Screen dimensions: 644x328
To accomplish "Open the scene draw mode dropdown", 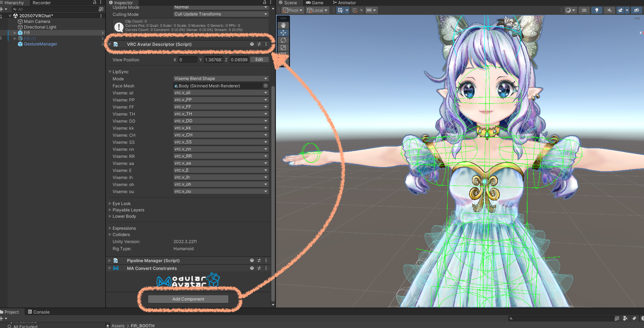I will point(570,10).
